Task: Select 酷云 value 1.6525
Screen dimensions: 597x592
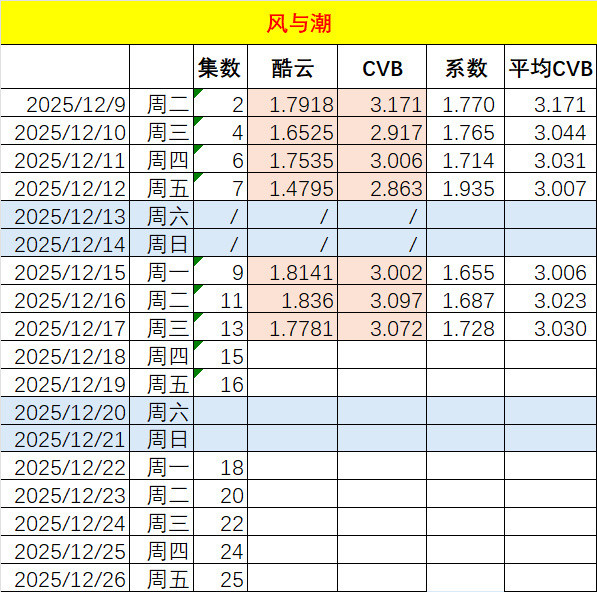Action: point(292,131)
